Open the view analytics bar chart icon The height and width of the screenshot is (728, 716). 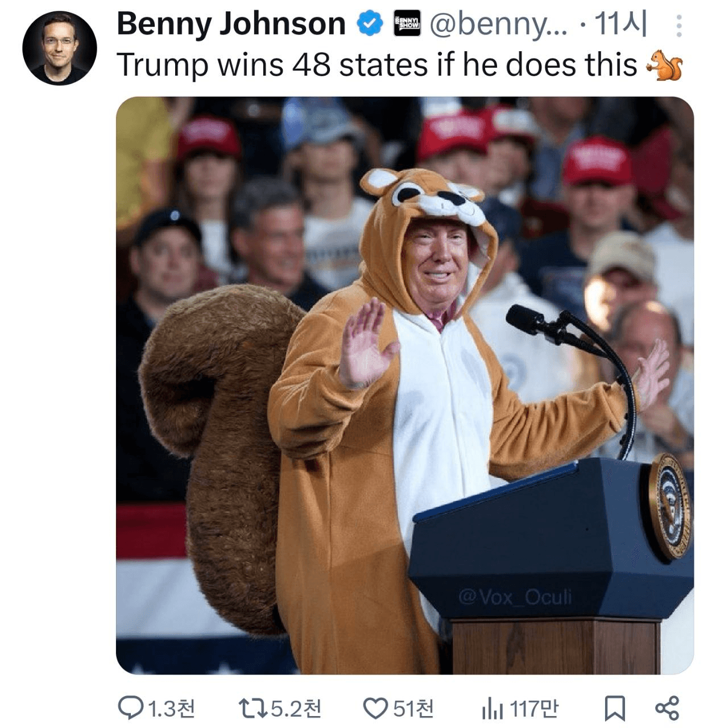coord(492,709)
